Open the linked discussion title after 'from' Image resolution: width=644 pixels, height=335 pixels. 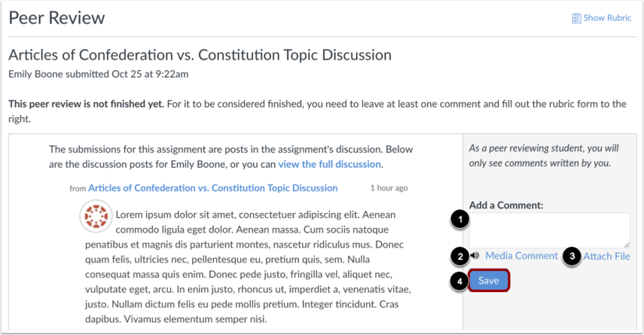(212, 188)
